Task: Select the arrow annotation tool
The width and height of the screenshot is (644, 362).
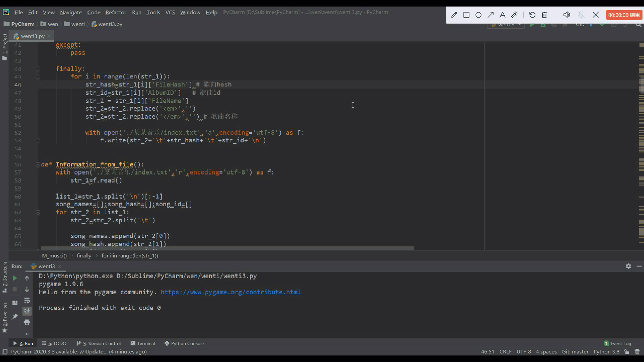Action: [491, 15]
